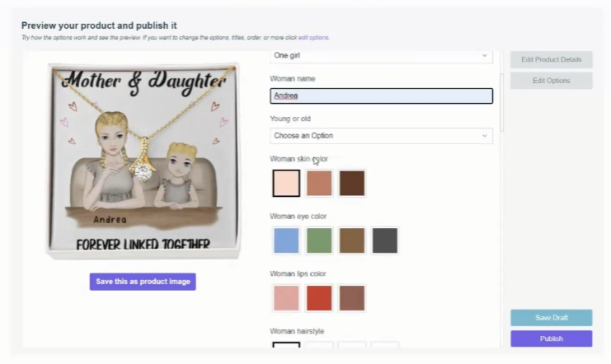Click Save this as product image button

[x=143, y=282]
